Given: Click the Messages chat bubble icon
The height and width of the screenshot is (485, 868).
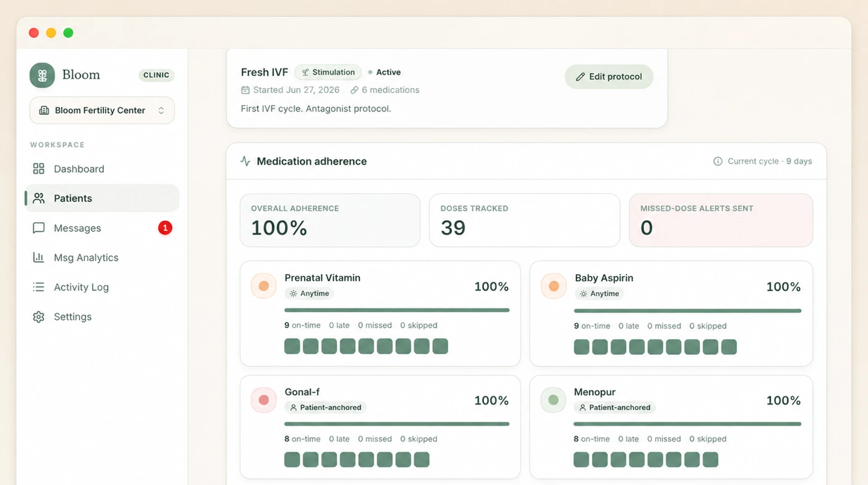Looking at the screenshot, I should coord(39,228).
